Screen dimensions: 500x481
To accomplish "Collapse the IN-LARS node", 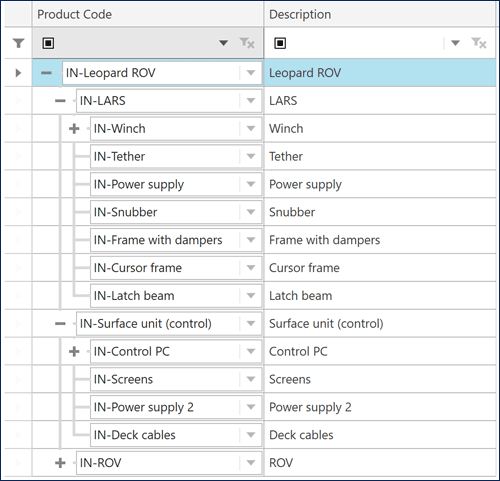I will pyautogui.click(x=60, y=100).
